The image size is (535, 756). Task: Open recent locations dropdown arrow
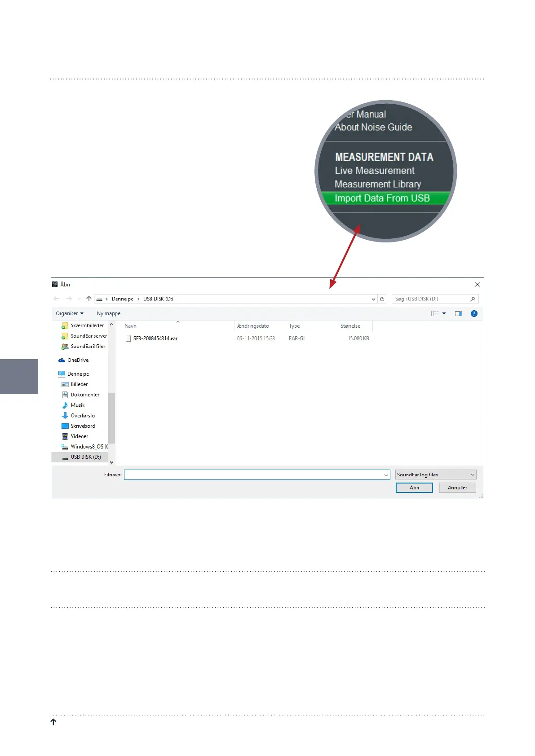79,299
